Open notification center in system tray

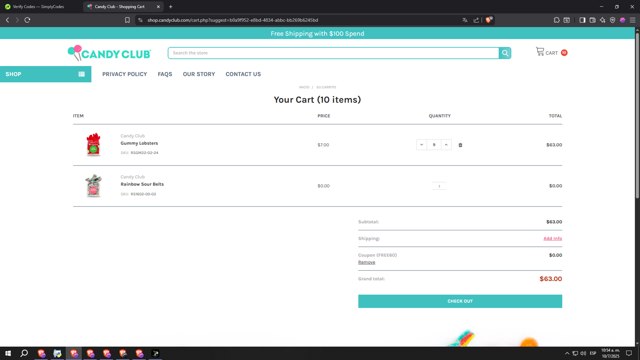629,353
